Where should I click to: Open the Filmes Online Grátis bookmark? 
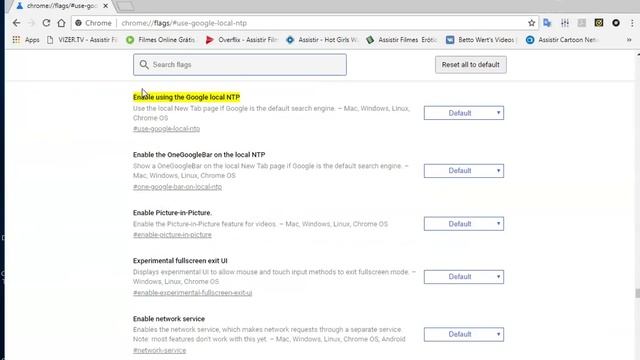point(161,40)
